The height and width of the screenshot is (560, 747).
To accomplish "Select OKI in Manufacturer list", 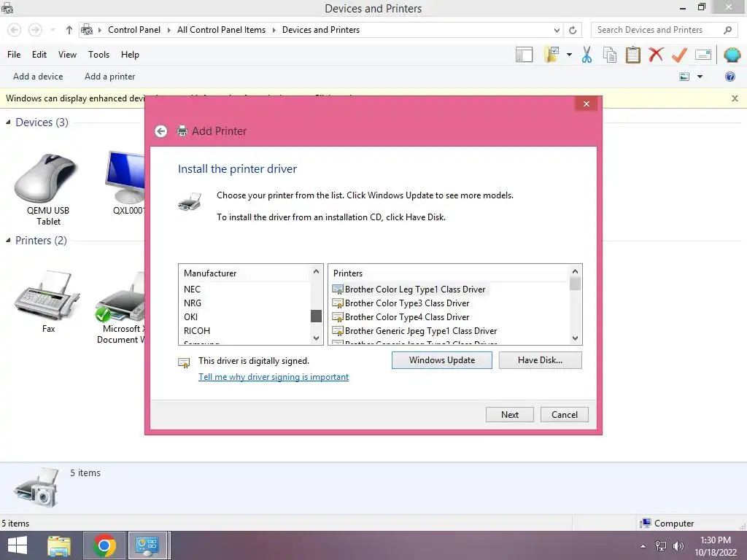I will pyautogui.click(x=190, y=317).
